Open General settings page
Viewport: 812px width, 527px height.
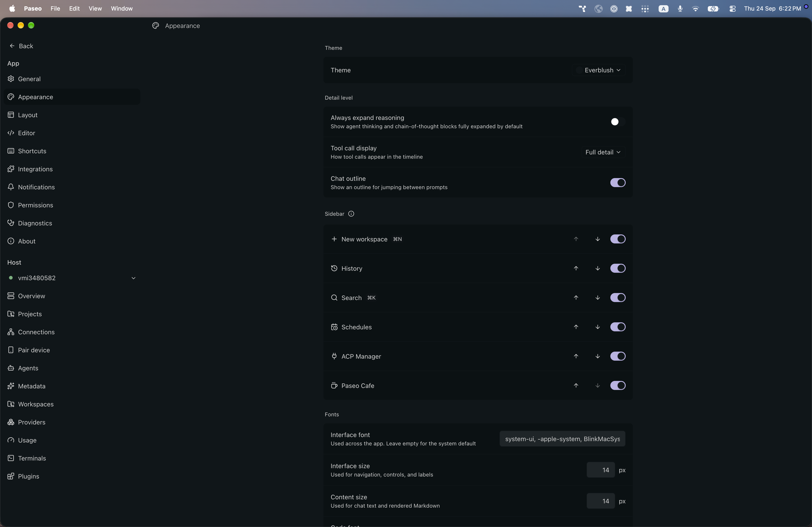72,79
